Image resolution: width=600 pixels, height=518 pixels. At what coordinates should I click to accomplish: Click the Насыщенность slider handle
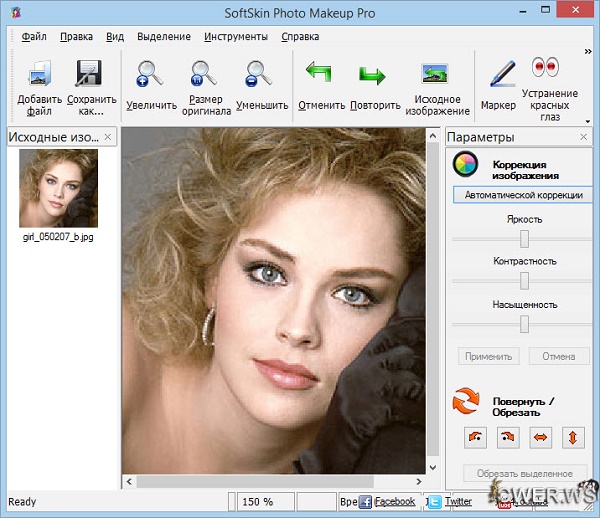(524, 324)
